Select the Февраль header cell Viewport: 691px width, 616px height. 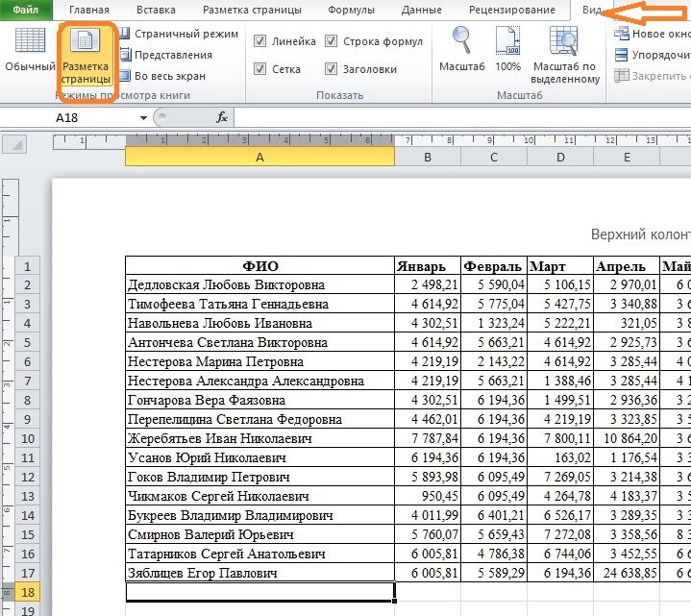(494, 266)
